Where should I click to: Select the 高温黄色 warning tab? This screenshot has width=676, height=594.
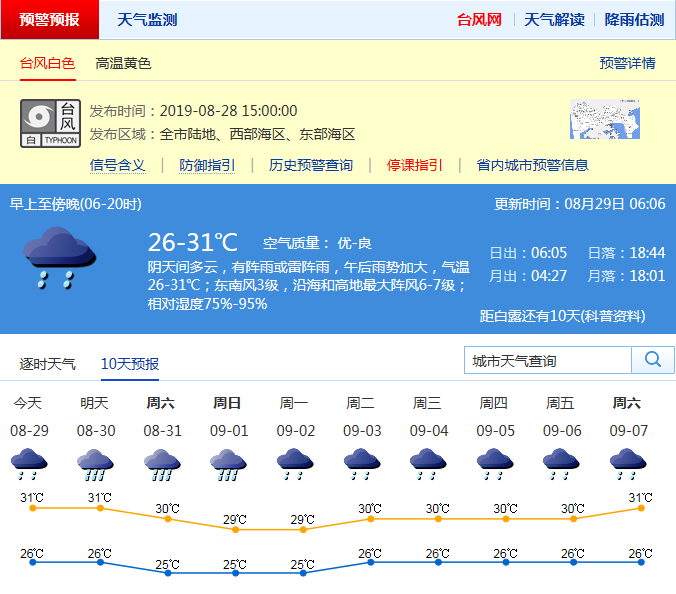pos(123,63)
